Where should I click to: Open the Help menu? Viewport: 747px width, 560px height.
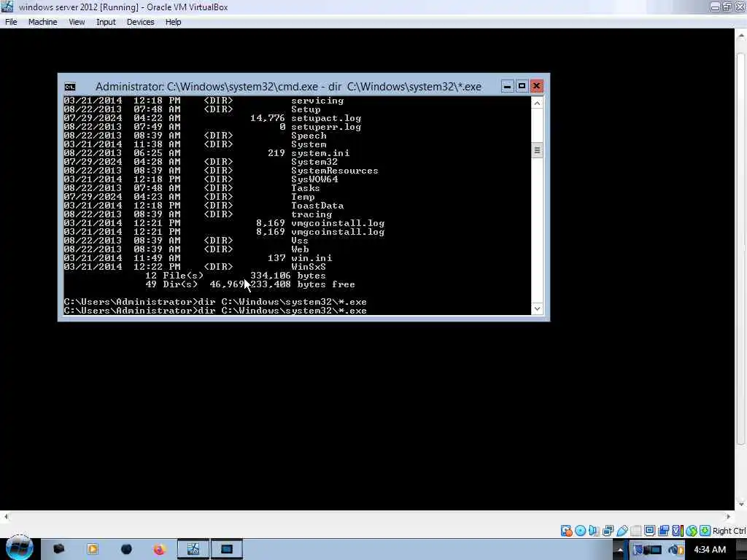(x=173, y=22)
